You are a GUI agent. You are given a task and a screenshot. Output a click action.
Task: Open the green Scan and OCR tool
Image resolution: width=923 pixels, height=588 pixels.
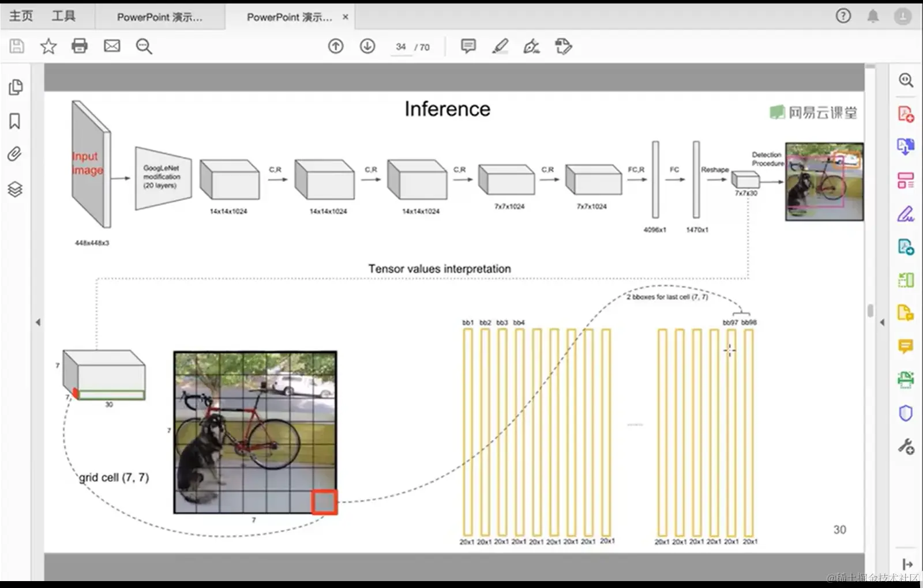coord(906,379)
